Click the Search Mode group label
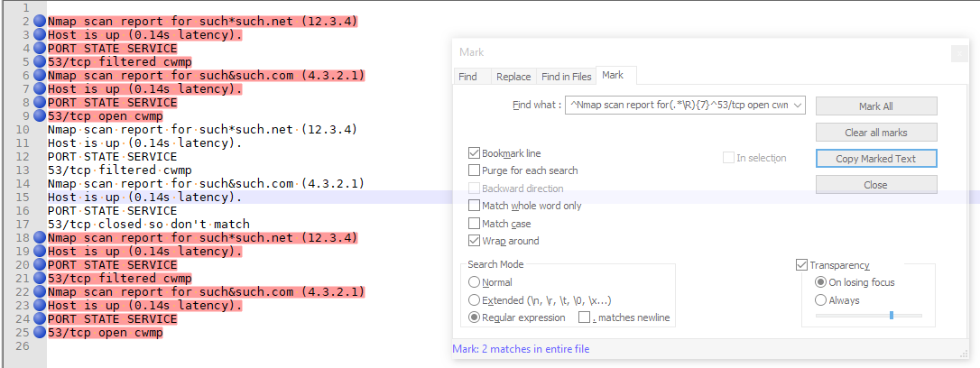Screen dimensions: 980x368 (x=495, y=264)
